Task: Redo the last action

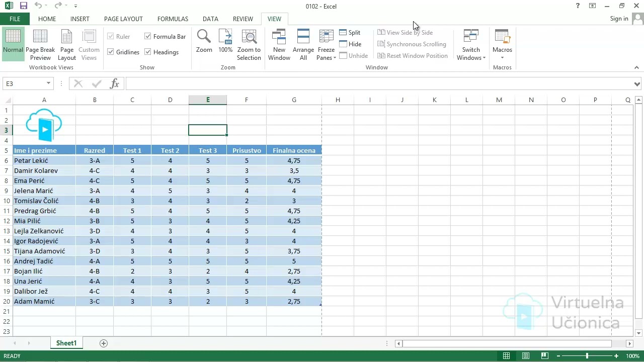Action: 58,6
